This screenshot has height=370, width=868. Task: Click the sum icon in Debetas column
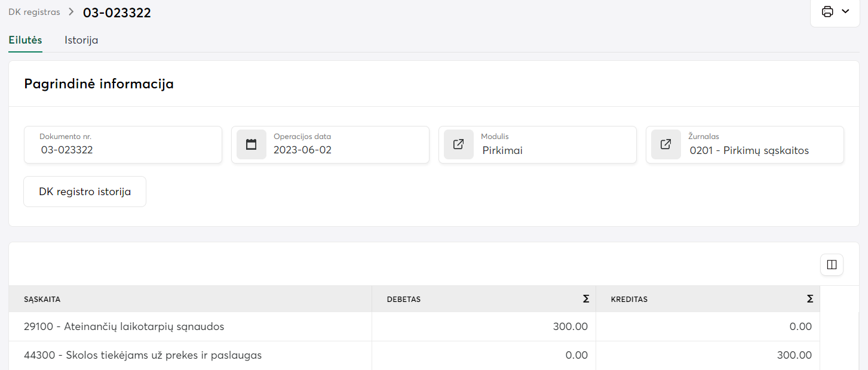(x=586, y=299)
